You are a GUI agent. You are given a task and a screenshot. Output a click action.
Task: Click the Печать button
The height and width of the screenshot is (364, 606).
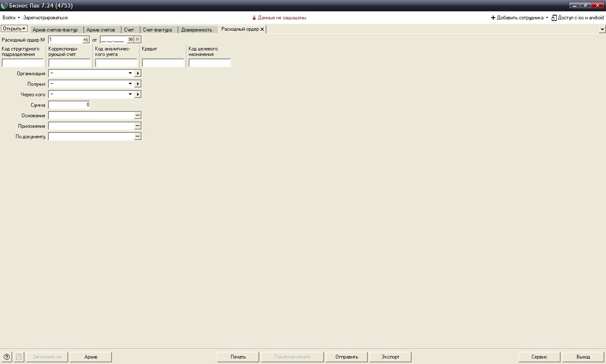[x=238, y=357]
